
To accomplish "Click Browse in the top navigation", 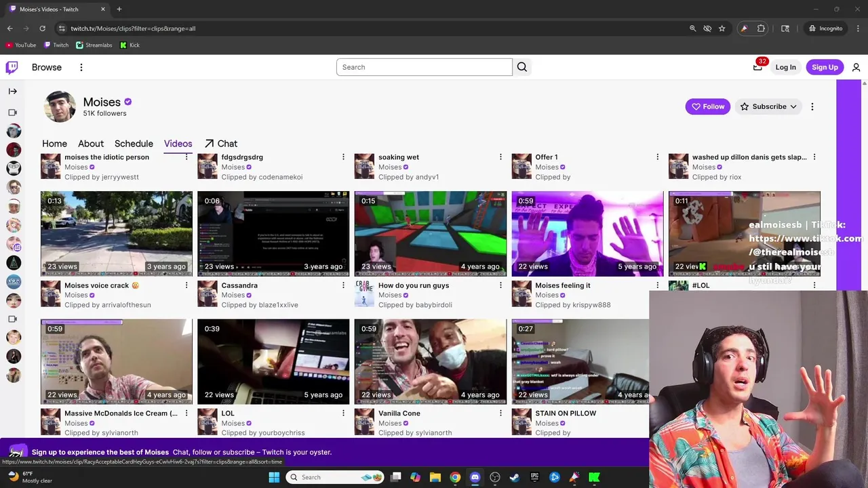I will 47,67.
